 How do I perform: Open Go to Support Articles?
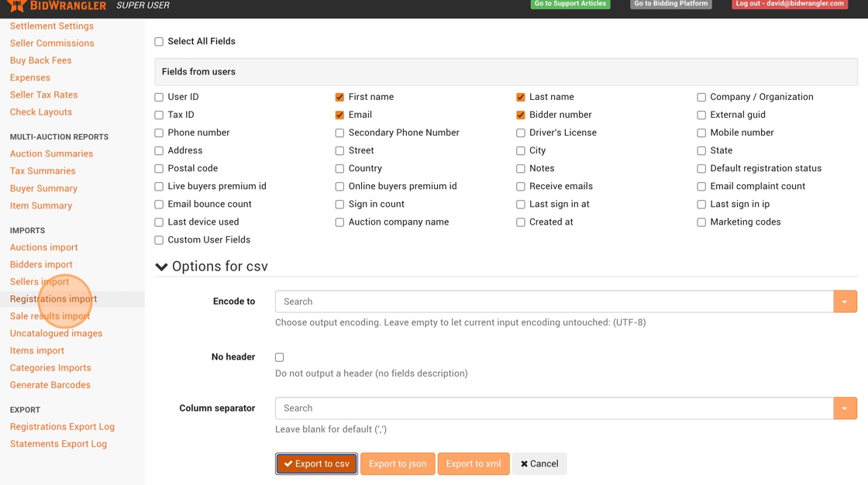click(x=570, y=4)
